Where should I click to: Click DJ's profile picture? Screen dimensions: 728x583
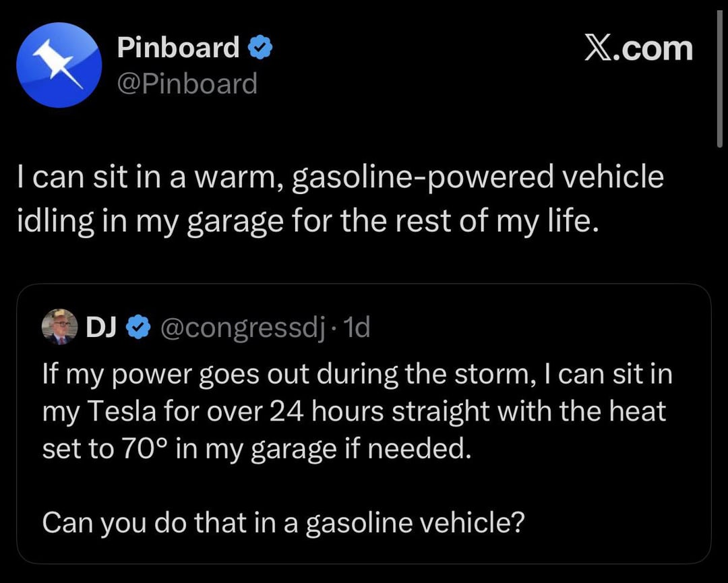pos(59,327)
